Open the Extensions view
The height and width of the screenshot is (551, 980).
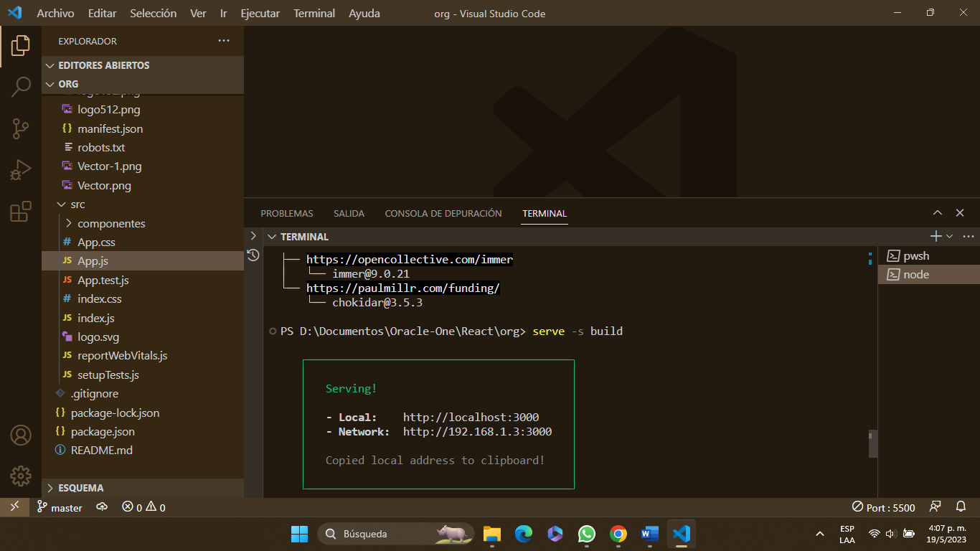click(21, 212)
